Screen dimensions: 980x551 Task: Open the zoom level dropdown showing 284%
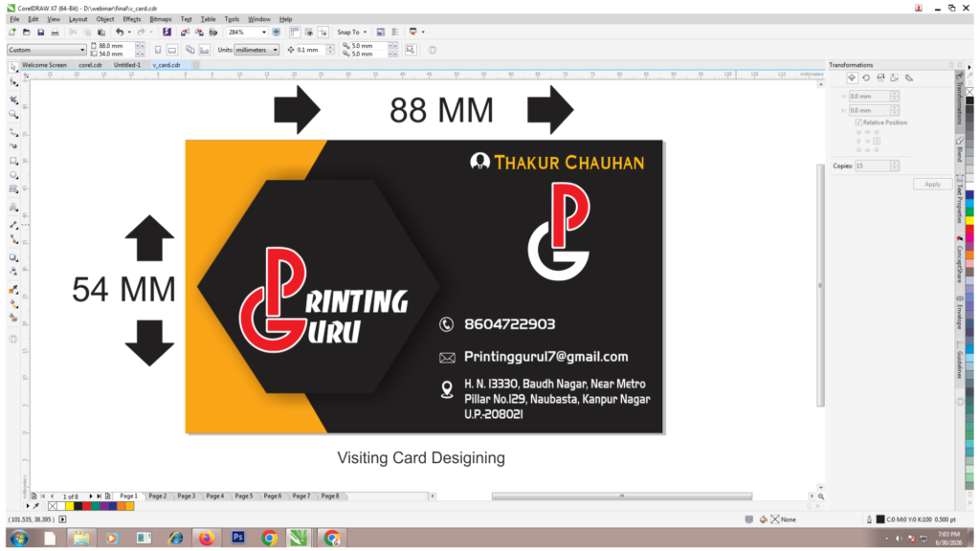click(264, 32)
